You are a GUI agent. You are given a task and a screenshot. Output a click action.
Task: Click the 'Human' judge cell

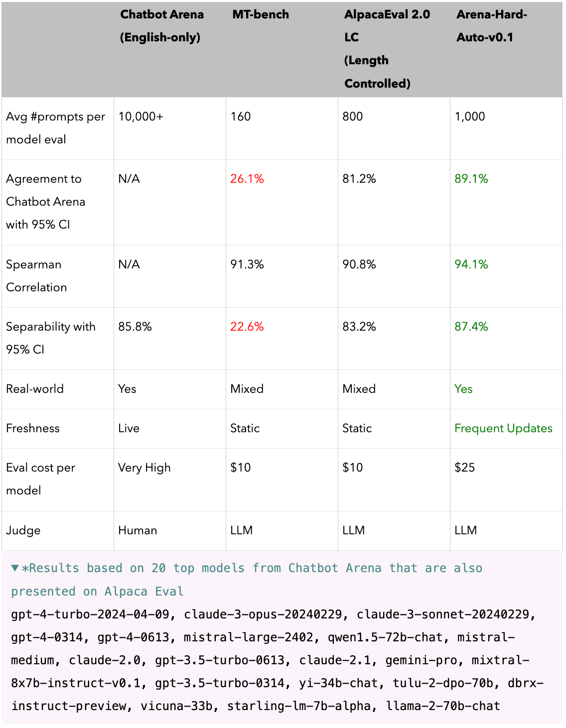pyautogui.click(x=138, y=530)
